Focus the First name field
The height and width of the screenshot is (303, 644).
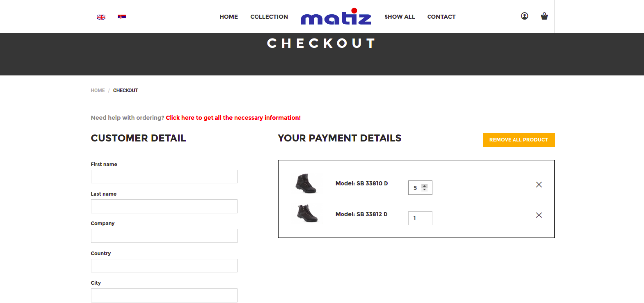(x=164, y=176)
